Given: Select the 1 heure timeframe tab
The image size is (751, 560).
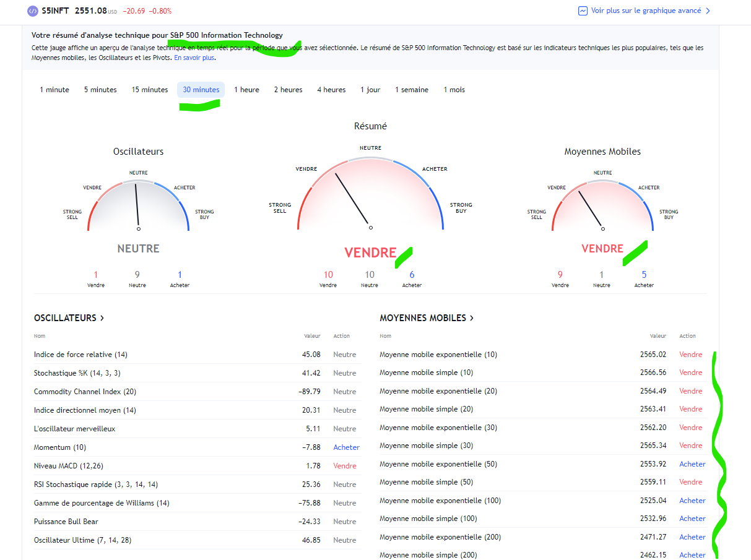Looking at the screenshot, I should 246,90.
